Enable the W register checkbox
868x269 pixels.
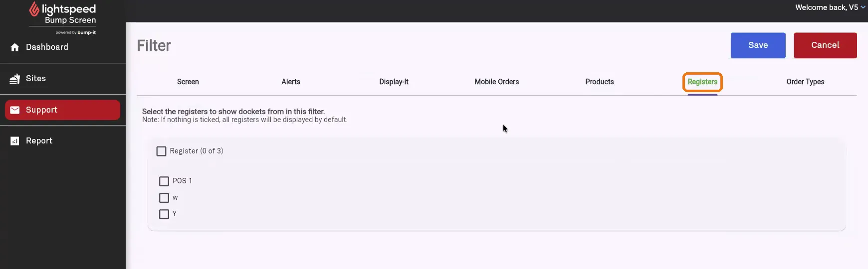pyautogui.click(x=164, y=198)
